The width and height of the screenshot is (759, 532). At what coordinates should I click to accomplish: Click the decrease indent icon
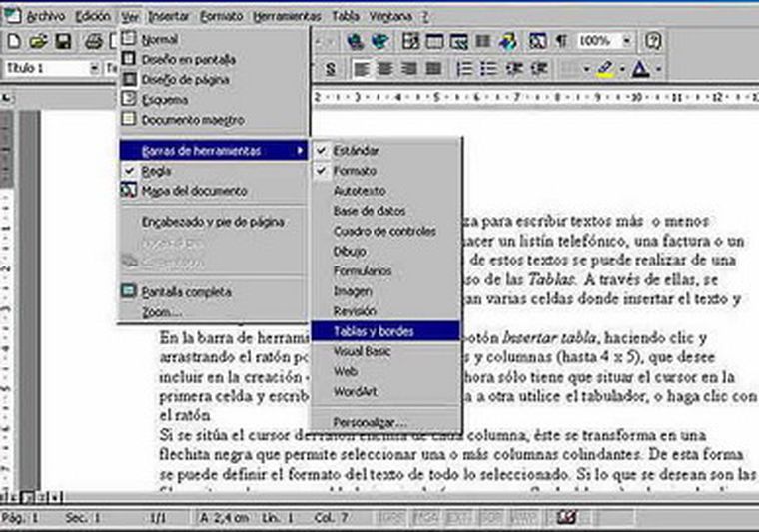[514, 69]
